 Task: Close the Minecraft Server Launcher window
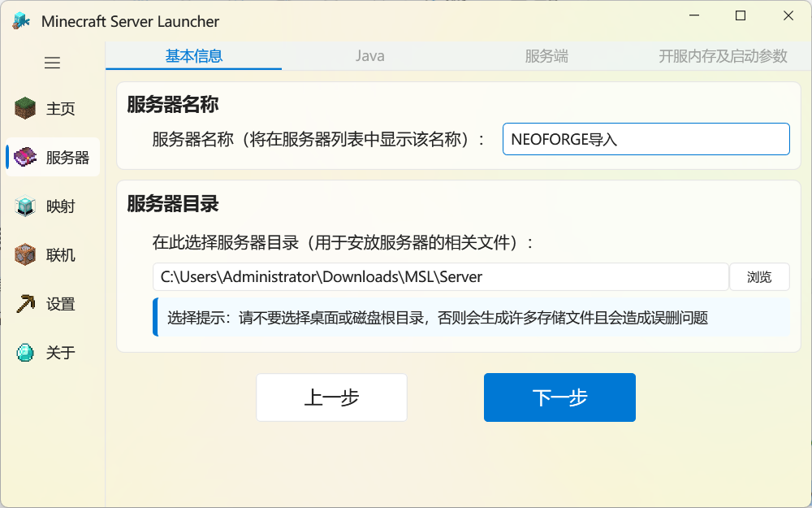(x=788, y=16)
